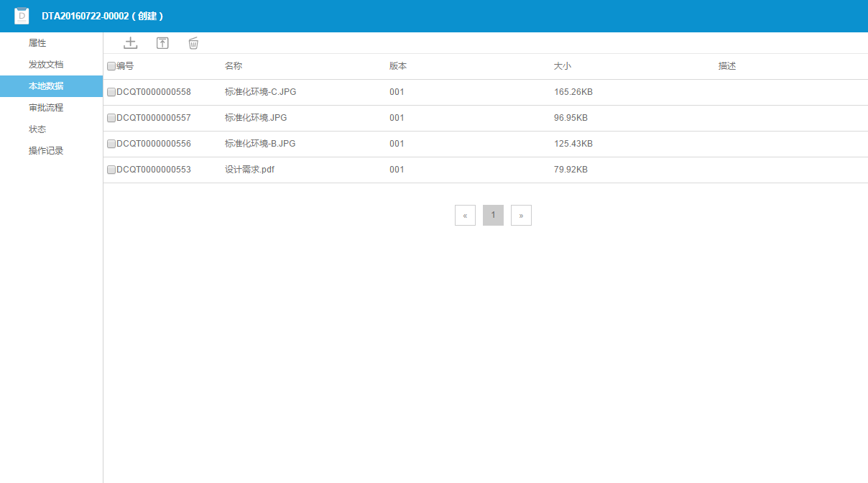The width and height of the screenshot is (868, 483).
Task: Select page 1 in pagination
Action: click(x=493, y=215)
